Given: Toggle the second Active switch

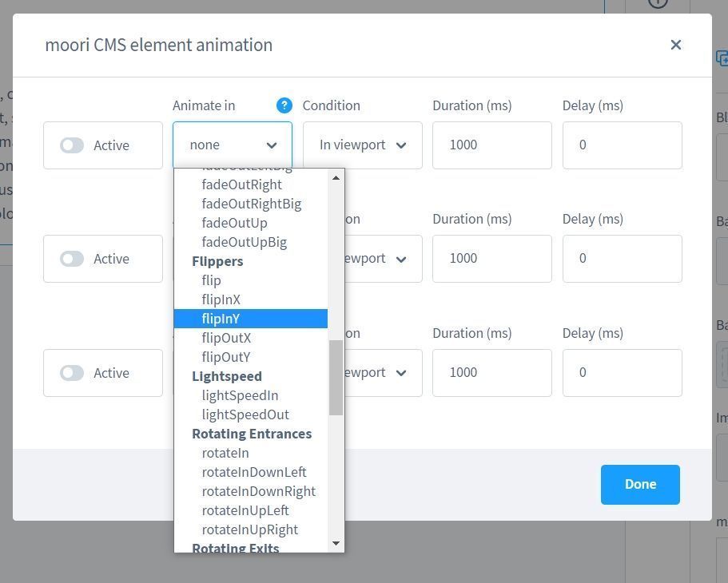Looking at the screenshot, I should click(x=72, y=259).
